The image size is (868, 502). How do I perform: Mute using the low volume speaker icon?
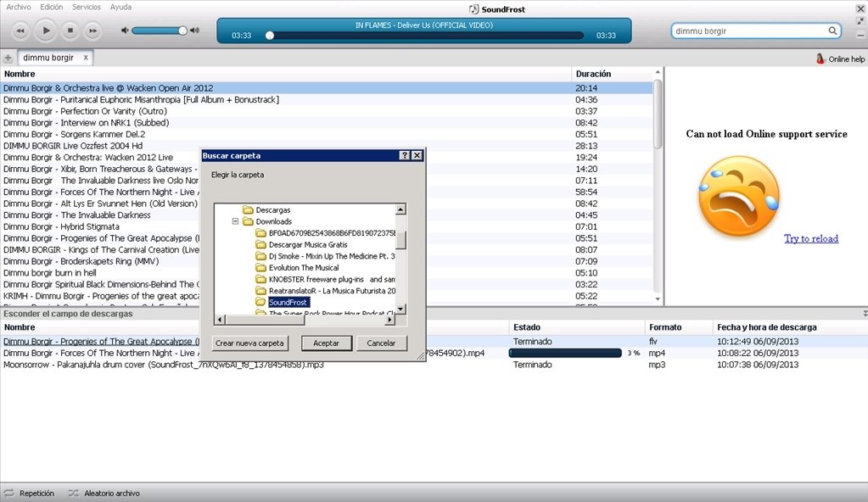pos(125,31)
